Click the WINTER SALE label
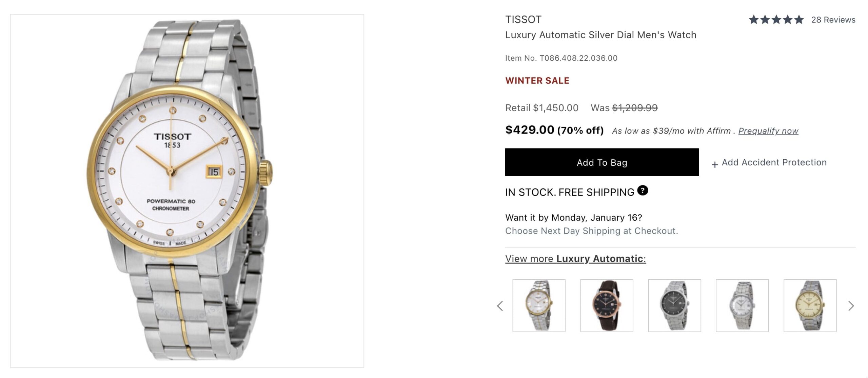 point(537,81)
